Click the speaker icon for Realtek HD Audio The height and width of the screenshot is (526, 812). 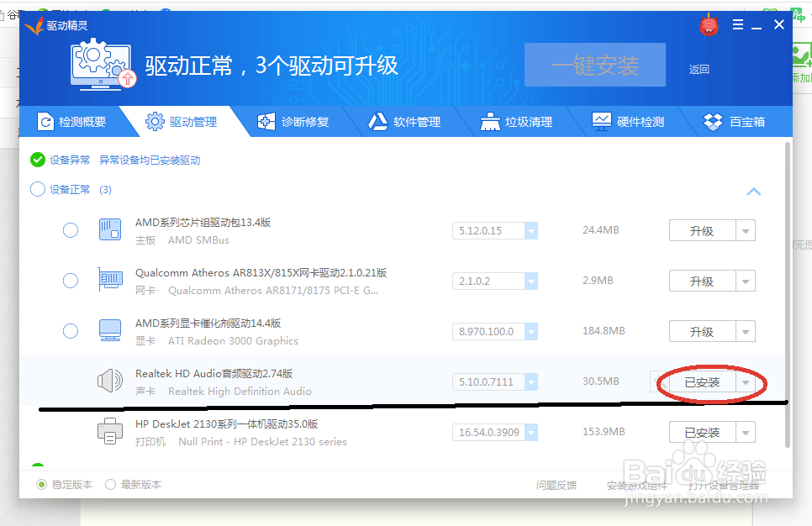110,381
